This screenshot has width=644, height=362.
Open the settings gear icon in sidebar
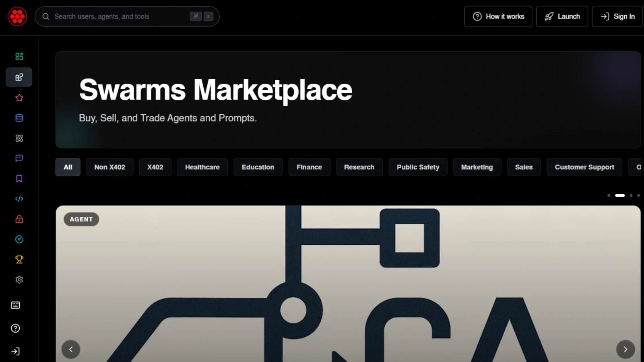[19, 280]
